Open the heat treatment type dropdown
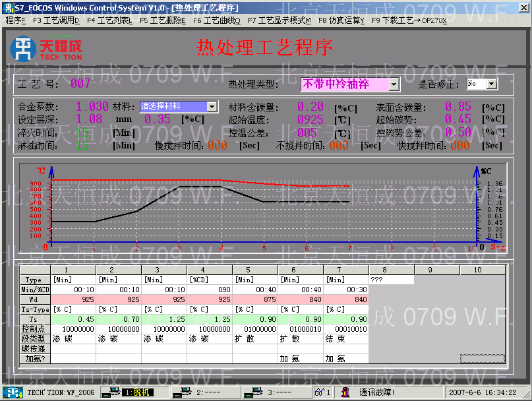Viewport: 532px width, 401px height. click(394, 84)
